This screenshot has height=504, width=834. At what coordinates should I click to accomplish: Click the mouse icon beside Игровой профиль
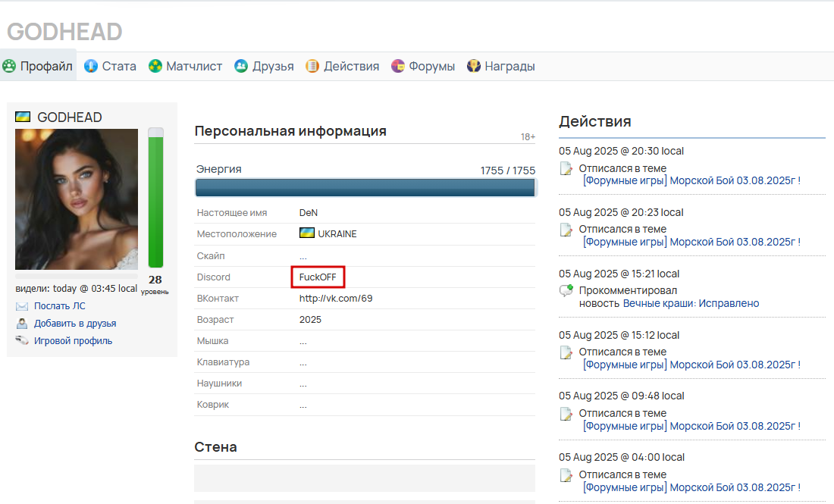click(x=22, y=340)
